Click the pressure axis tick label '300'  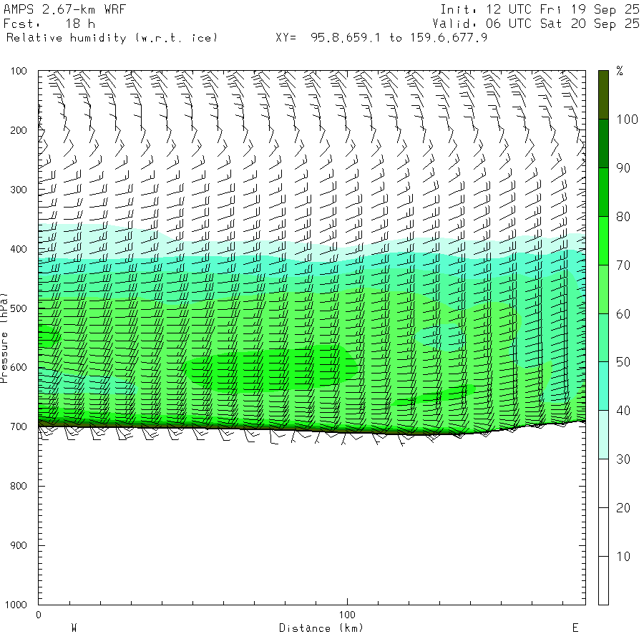tap(19, 190)
